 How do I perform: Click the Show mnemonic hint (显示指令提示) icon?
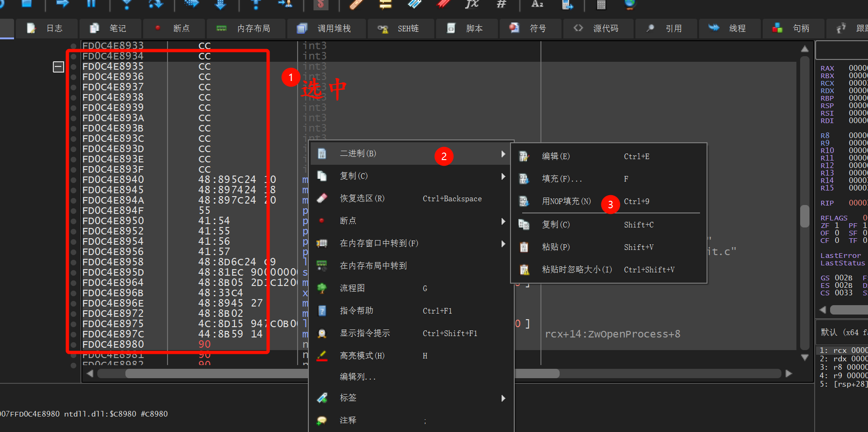[322, 333]
